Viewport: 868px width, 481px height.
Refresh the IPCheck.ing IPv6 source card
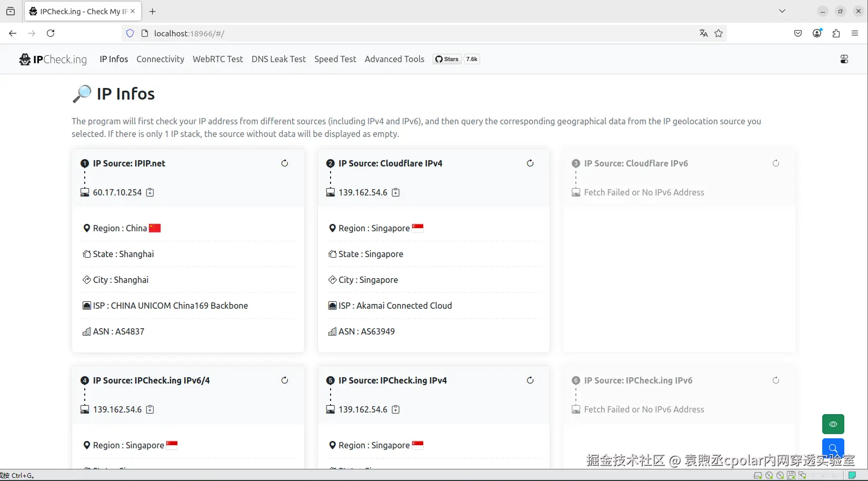click(x=776, y=380)
